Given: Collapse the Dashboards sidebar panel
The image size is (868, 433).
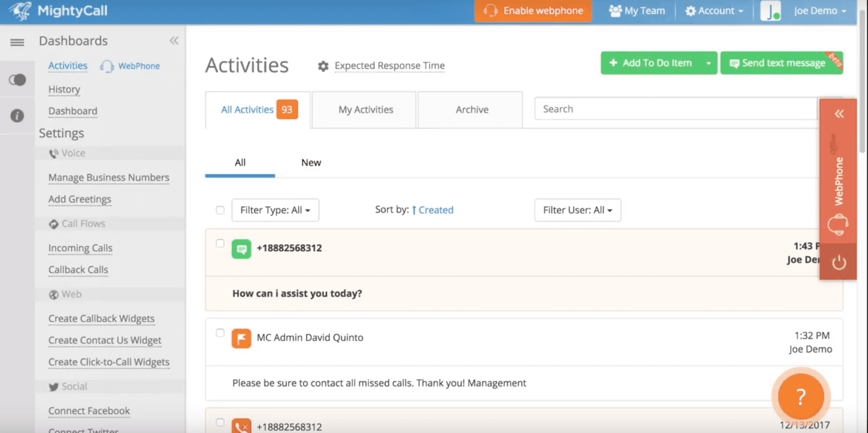Looking at the screenshot, I should coord(174,41).
